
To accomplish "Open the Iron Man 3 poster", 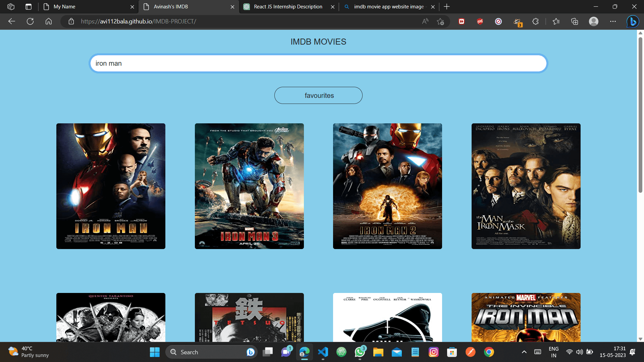I will pyautogui.click(x=249, y=186).
